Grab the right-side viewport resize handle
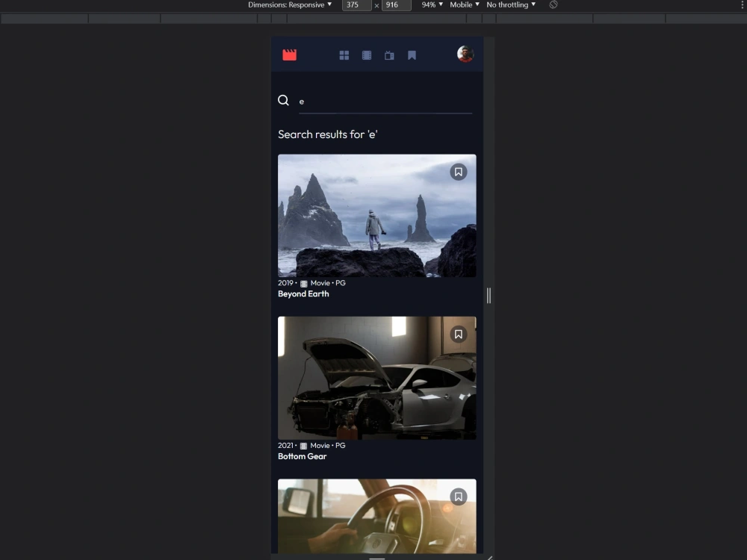 coord(489,296)
